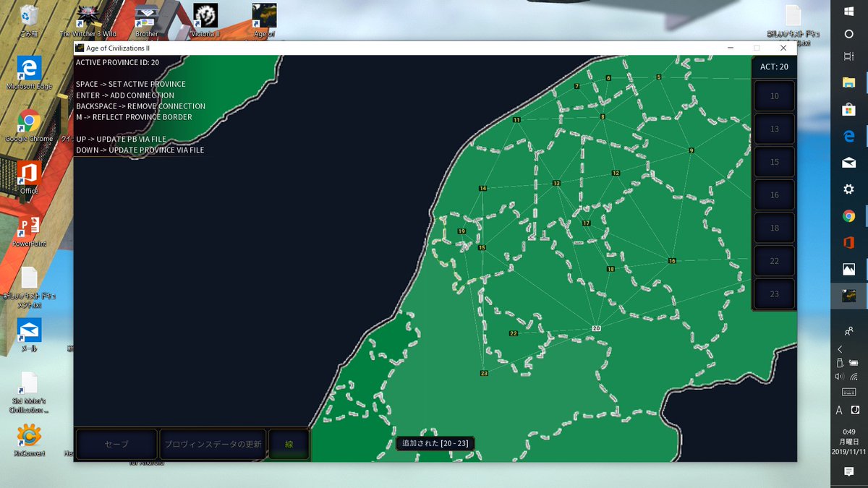868x488 pixels.
Task: Select Google Chrome desktop shortcut
Action: pyautogui.click(x=29, y=126)
